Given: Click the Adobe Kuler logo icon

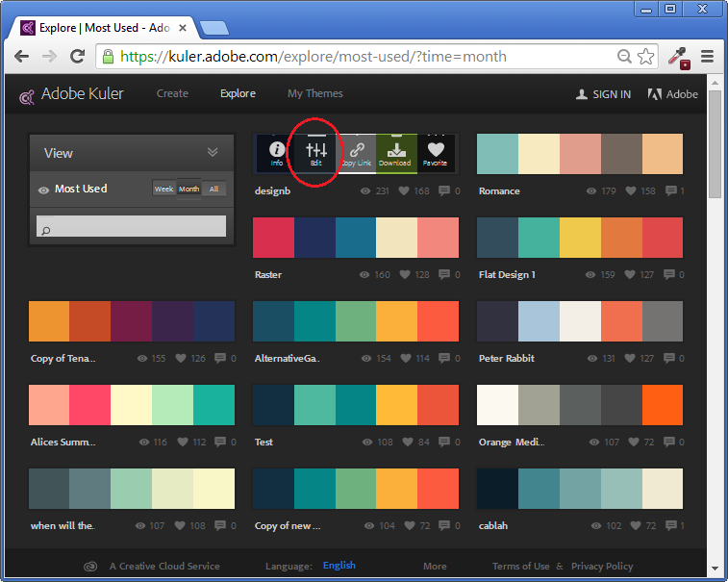Looking at the screenshot, I should 27,96.
